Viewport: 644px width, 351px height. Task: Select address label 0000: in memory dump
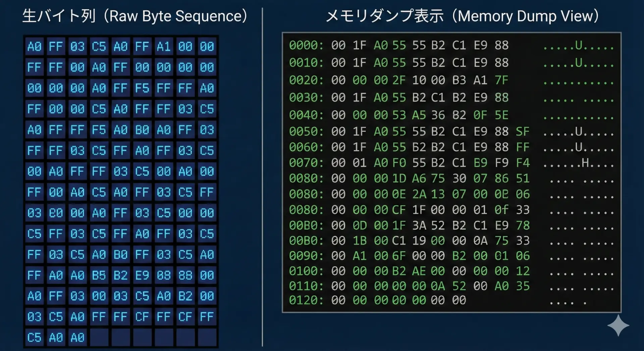[x=306, y=45]
